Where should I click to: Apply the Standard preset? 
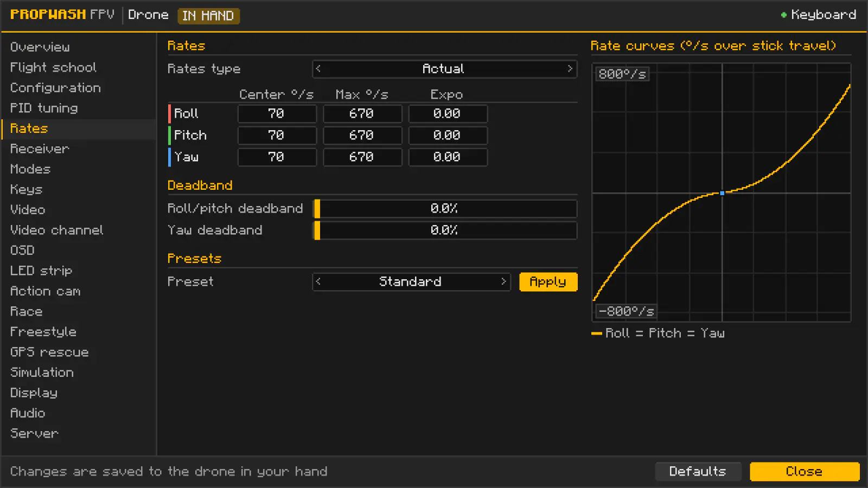pos(548,281)
